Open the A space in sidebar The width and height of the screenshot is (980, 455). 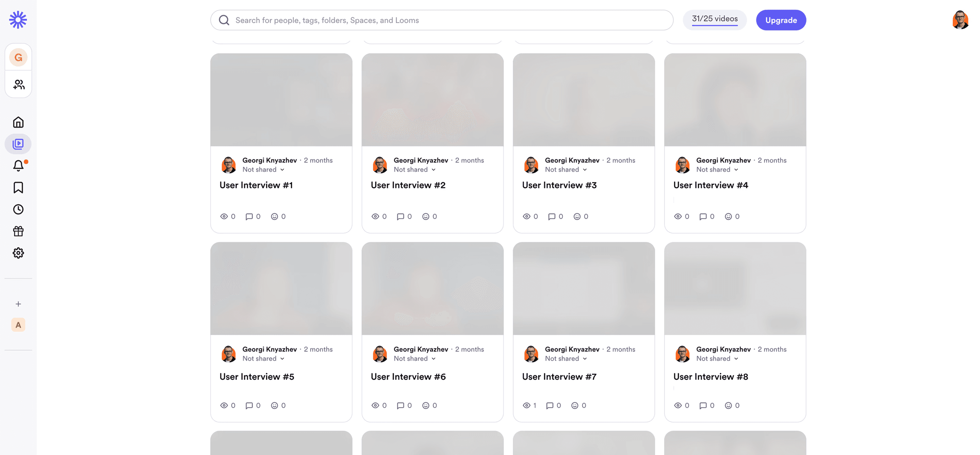[18, 325]
